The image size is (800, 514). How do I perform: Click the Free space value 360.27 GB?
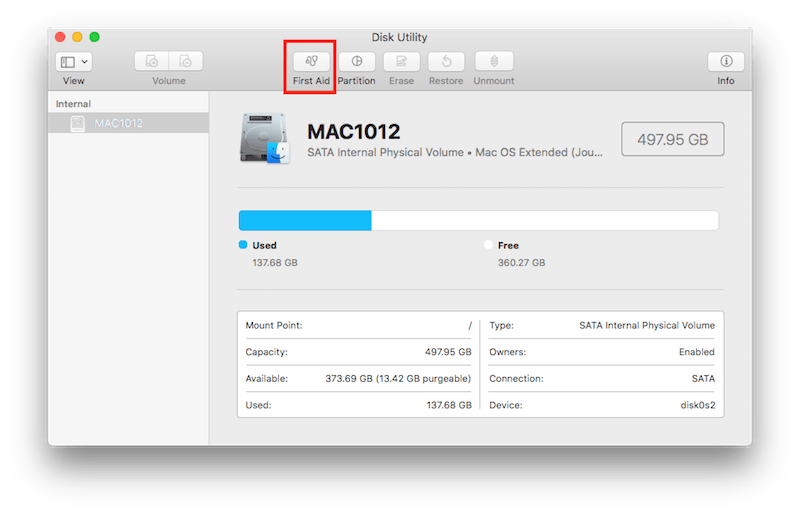pos(521,262)
